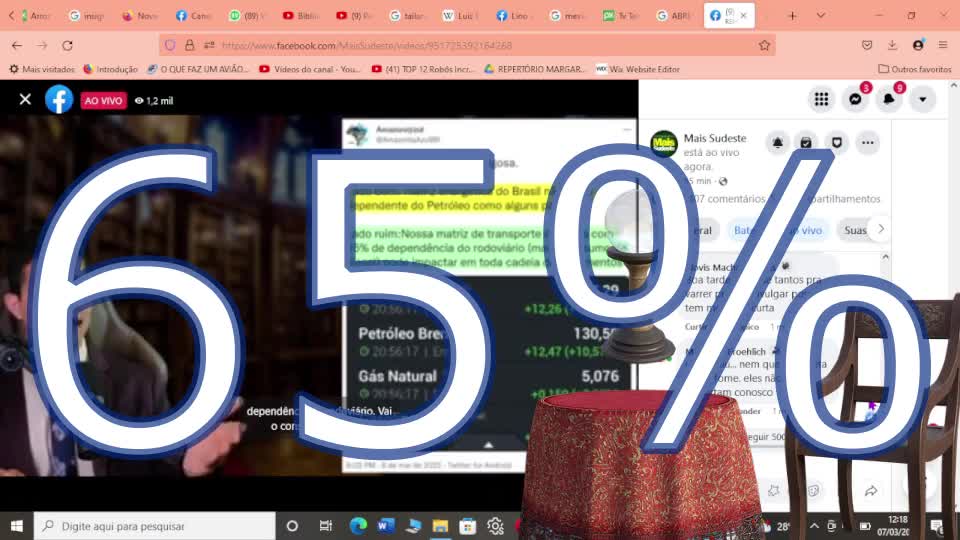This screenshot has width=960, height=540.
Task: Launch Microsoft Edge from taskbar
Action: (x=358, y=526)
